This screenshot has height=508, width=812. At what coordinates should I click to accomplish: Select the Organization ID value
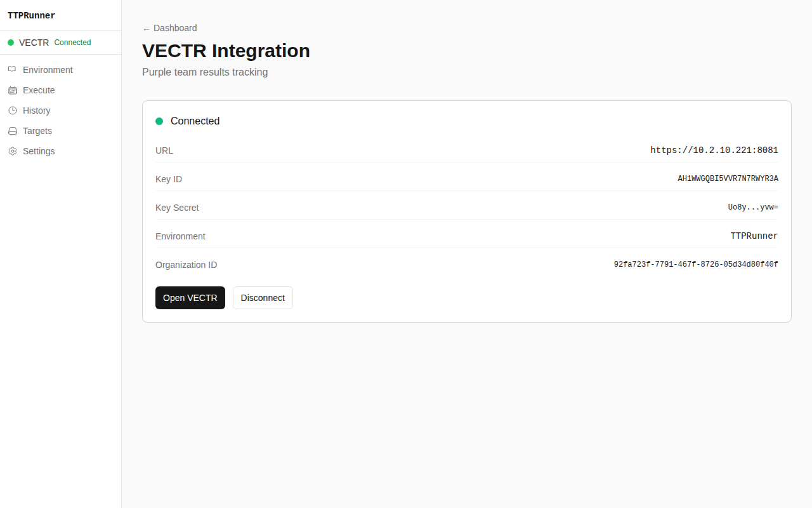click(x=696, y=265)
